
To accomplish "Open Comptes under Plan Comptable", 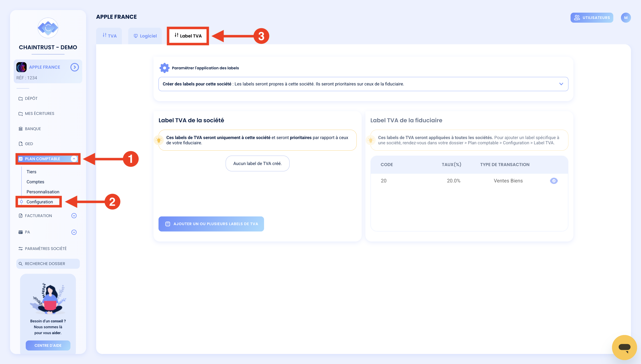I will [x=35, y=182].
